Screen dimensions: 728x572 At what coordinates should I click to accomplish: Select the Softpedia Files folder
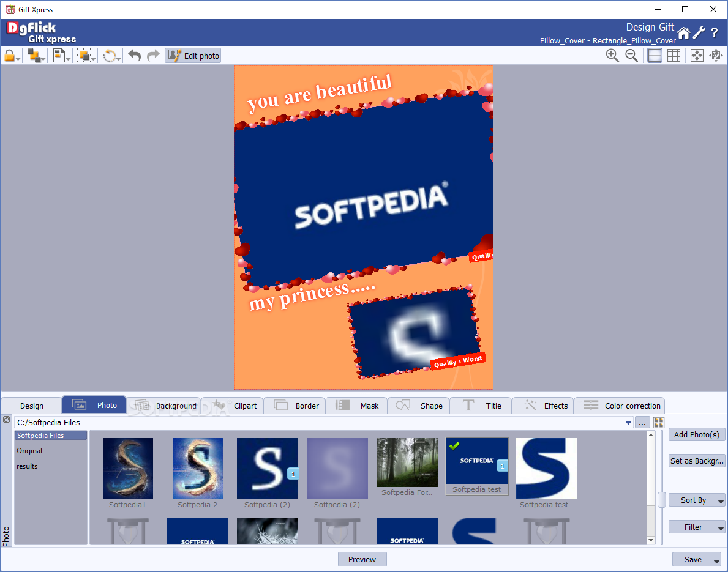click(51, 435)
